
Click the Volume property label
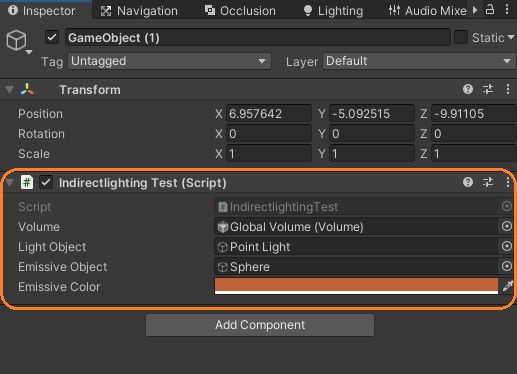pyautogui.click(x=39, y=227)
